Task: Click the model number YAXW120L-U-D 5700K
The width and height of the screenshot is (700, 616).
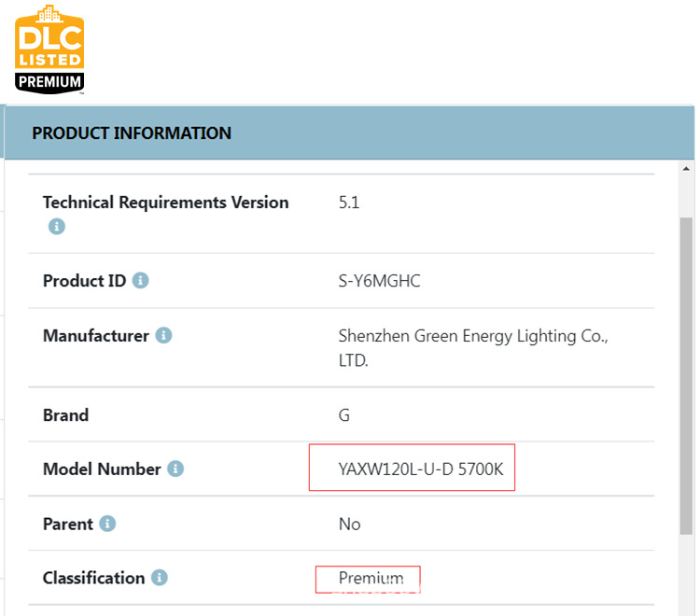Action: click(420, 469)
